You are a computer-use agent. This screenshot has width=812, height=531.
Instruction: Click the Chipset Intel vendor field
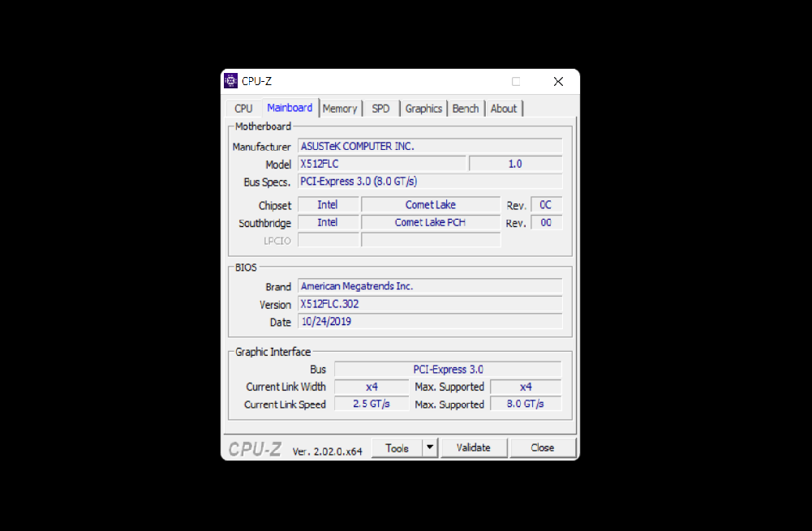tap(328, 205)
